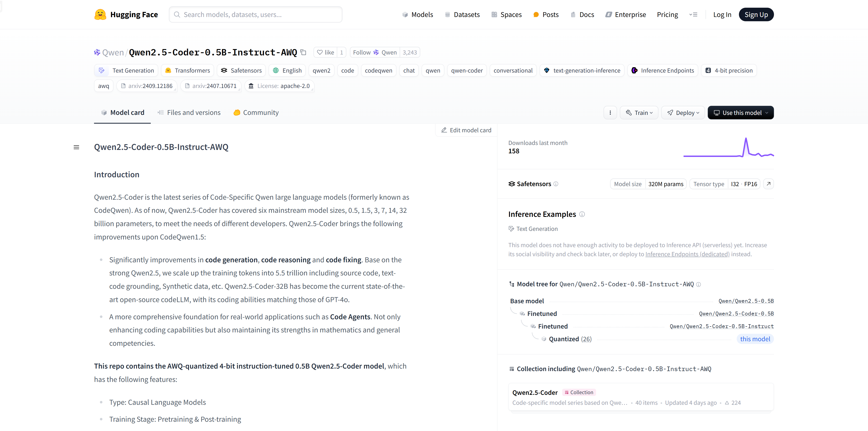The width and height of the screenshot is (868, 431).
Task: Click the Safetensors info icon
Action: [x=556, y=184]
